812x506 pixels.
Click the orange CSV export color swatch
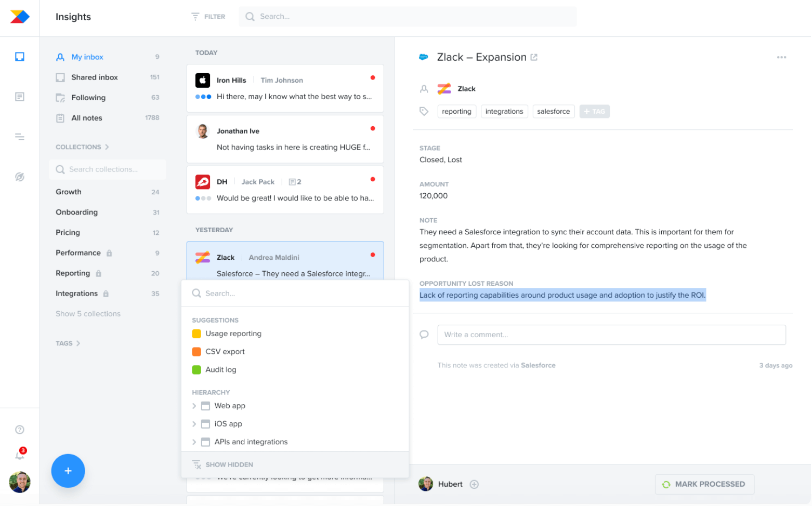click(197, 352)
